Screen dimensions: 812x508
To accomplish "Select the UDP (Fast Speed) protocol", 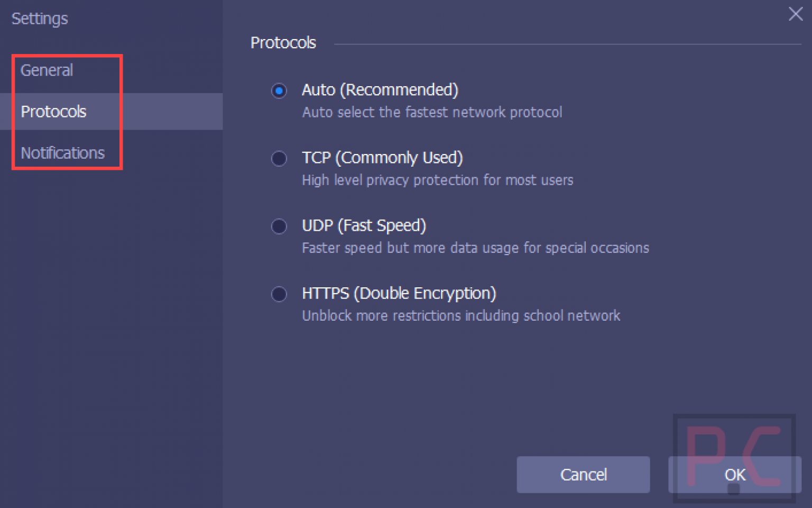I will pyautogui.click(x=279, y=226).
